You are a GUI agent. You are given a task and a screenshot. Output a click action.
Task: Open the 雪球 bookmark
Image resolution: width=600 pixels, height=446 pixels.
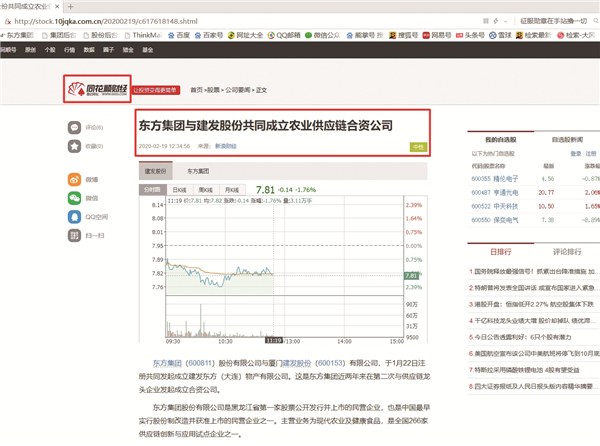tap(500, 35)
